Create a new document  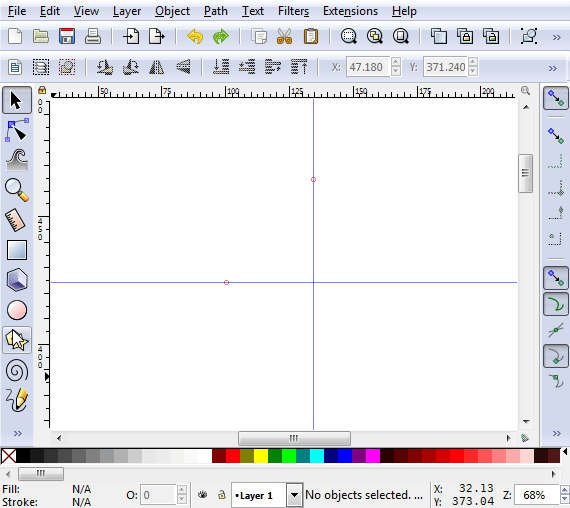click(15, 36)
